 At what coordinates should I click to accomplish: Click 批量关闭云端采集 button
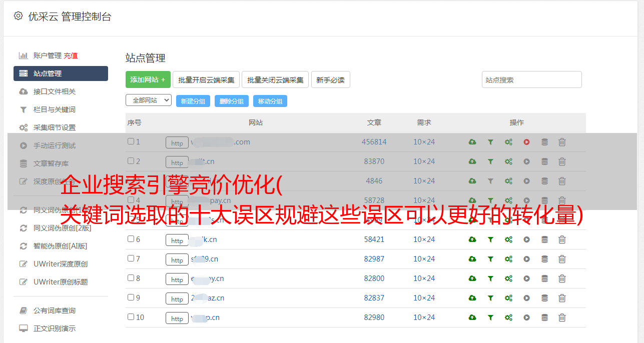(275, 79)
